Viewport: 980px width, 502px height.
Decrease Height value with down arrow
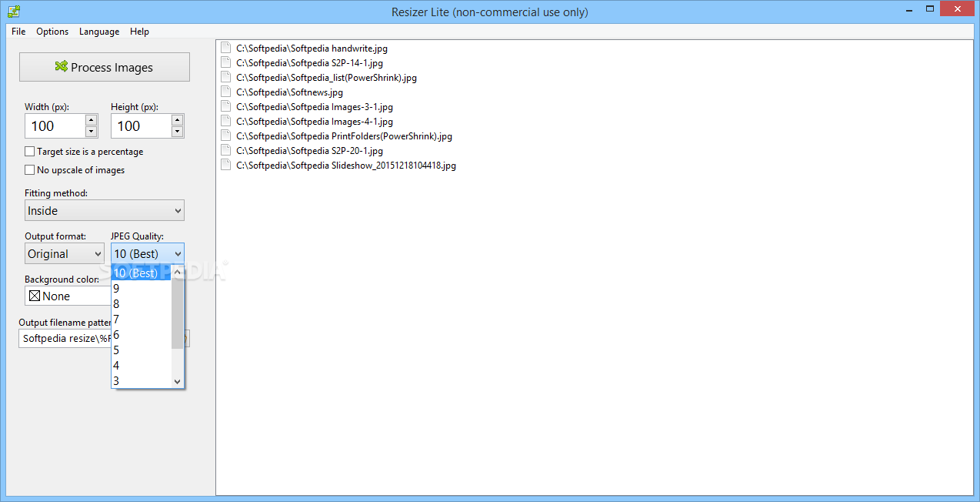(178, 132)
